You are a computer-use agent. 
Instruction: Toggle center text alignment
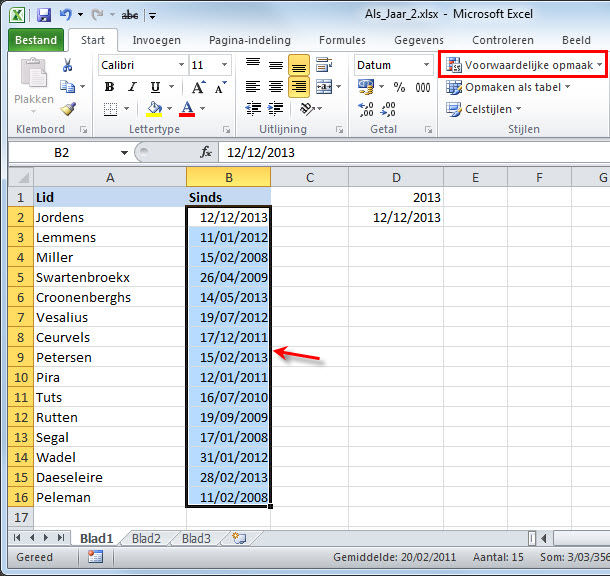(x=276, y=87)
